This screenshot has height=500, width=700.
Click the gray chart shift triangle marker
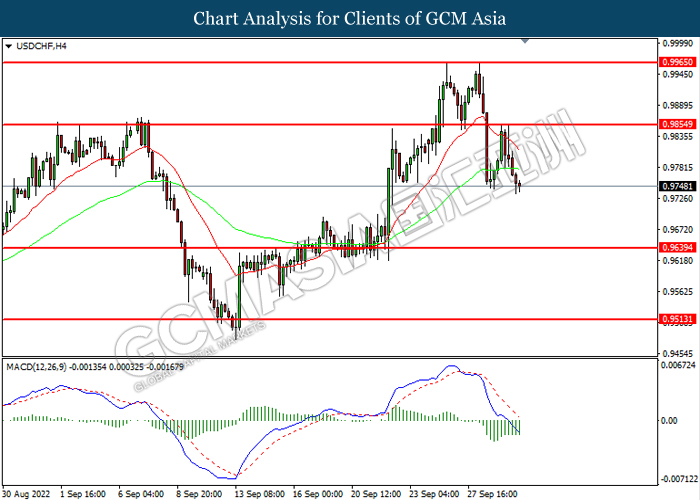525,41
